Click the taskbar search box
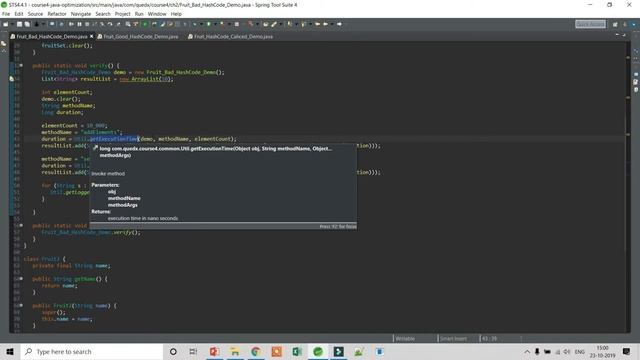This screenshot has height=360, width=640. [92, 351]
